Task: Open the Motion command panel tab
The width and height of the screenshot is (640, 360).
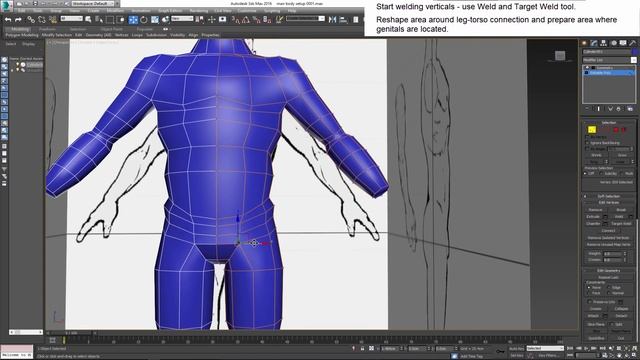Action: coord(613,43)
